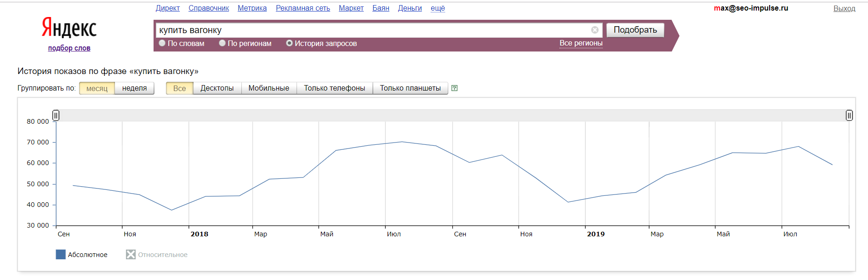868x280 pixels.
Task: Click into the search query input field
Action: coord(372,30)
